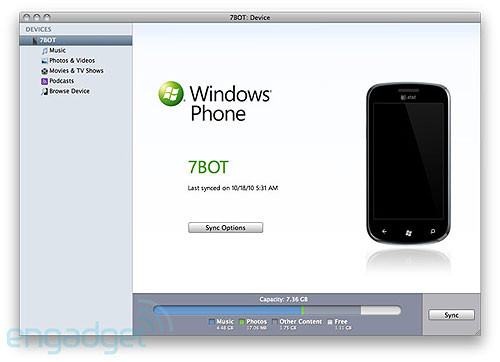This screenshot has width=500, height=362.
Task: Click the 'Windows Phone' wordmark text
Action: click(231, 103)
